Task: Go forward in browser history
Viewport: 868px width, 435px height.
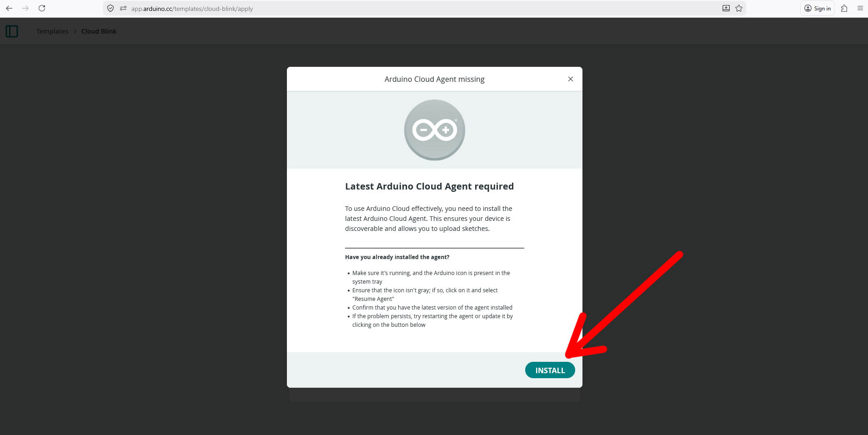Action: pyautogui.click(x=25, y=8)
